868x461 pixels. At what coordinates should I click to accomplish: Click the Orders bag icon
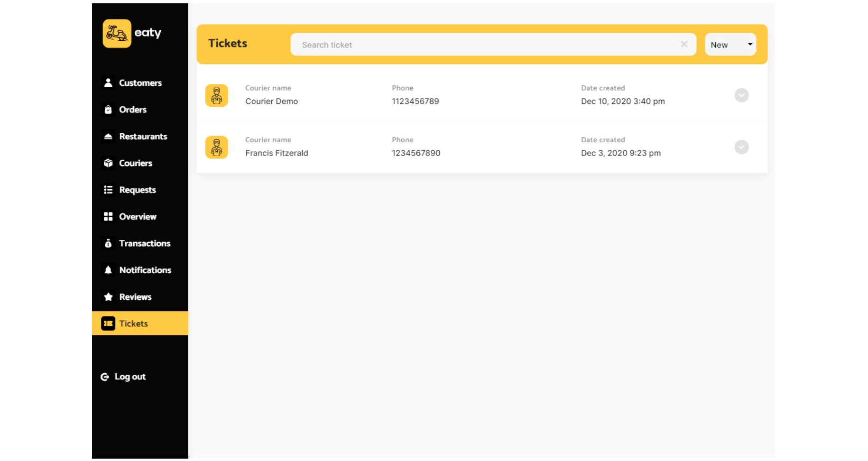108,110
